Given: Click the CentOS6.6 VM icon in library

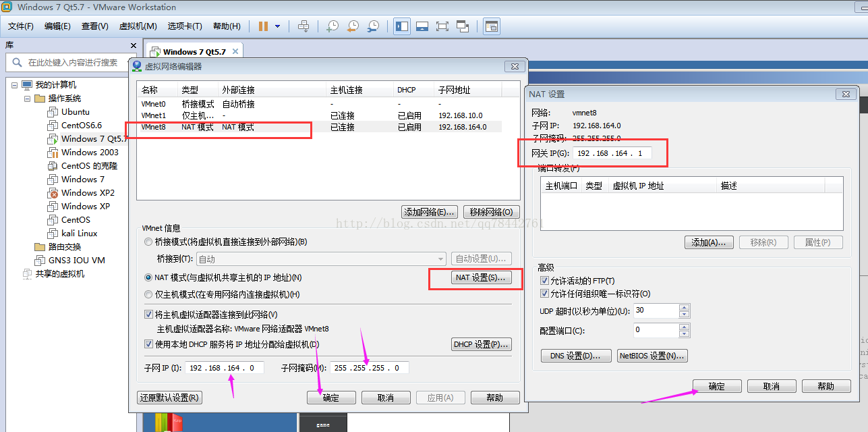Looking at the screenshot, I should (53, 126).
